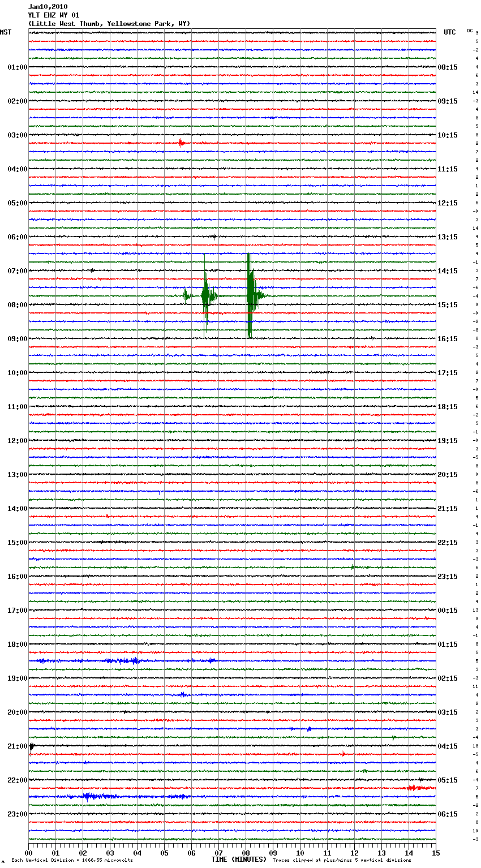Click the 08 minute axis tick label
The height and width of the screenshot is (868, 481).
click(x=246, y=853)
